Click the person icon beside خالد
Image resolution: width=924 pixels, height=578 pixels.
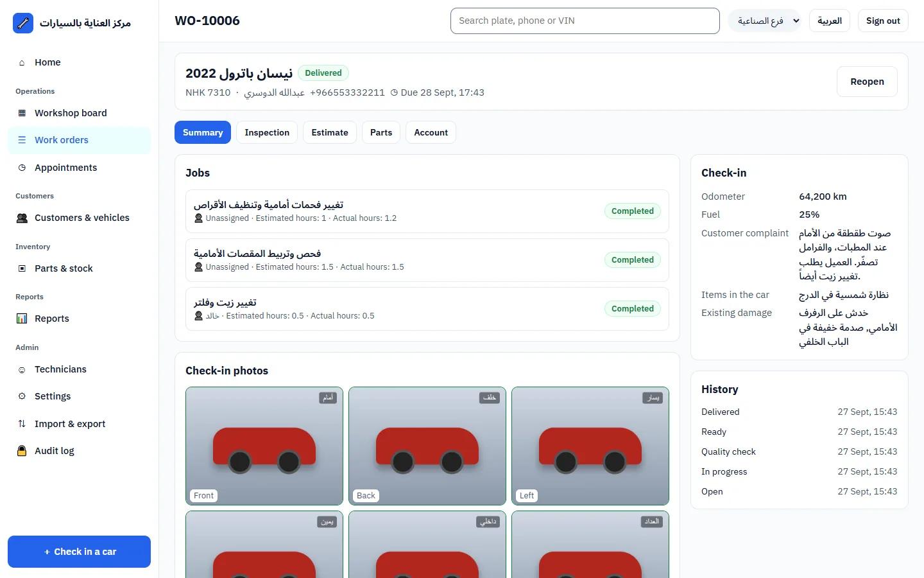pos(199,316)
